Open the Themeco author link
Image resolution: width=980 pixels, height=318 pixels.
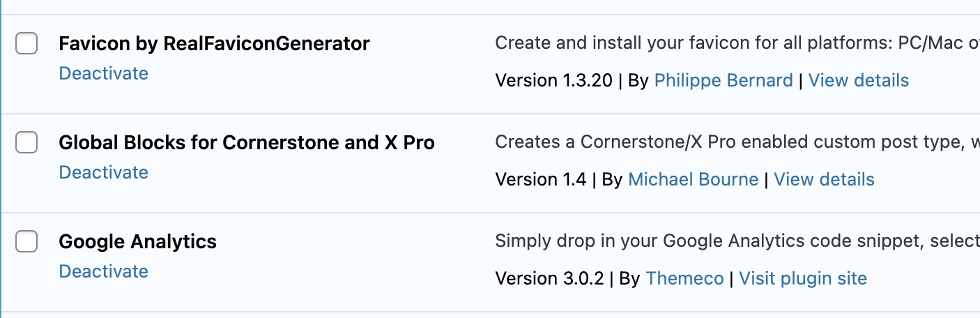click(x=684, y=278)
